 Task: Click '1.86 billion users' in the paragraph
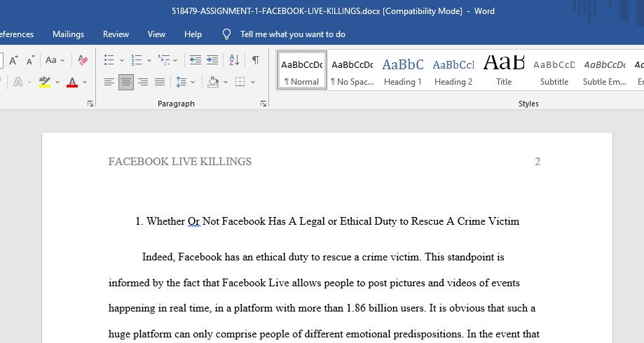click(385, 308)
